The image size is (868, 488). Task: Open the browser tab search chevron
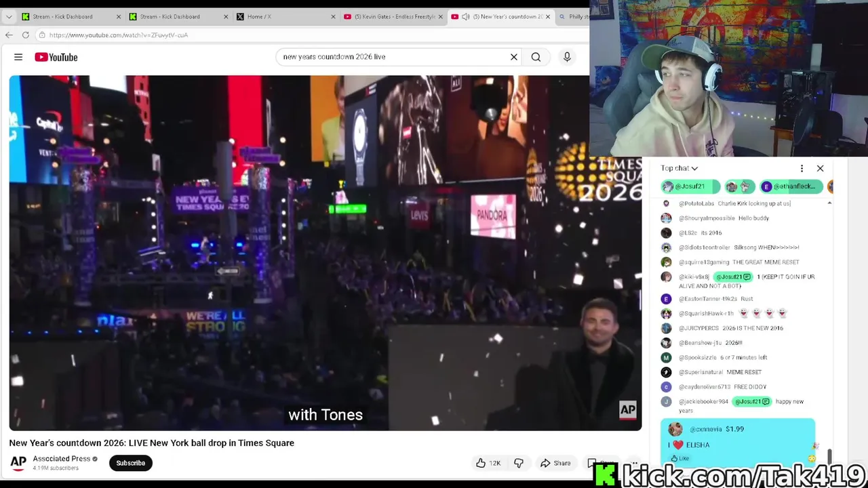click(9, 16)
